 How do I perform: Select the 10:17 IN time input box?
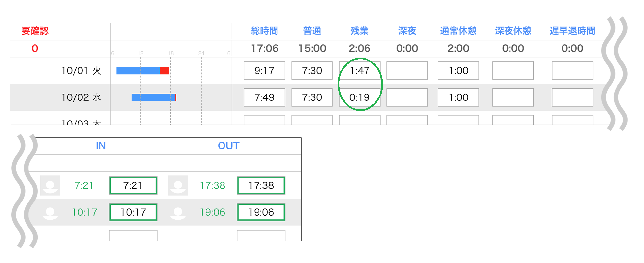pos(133,212)
